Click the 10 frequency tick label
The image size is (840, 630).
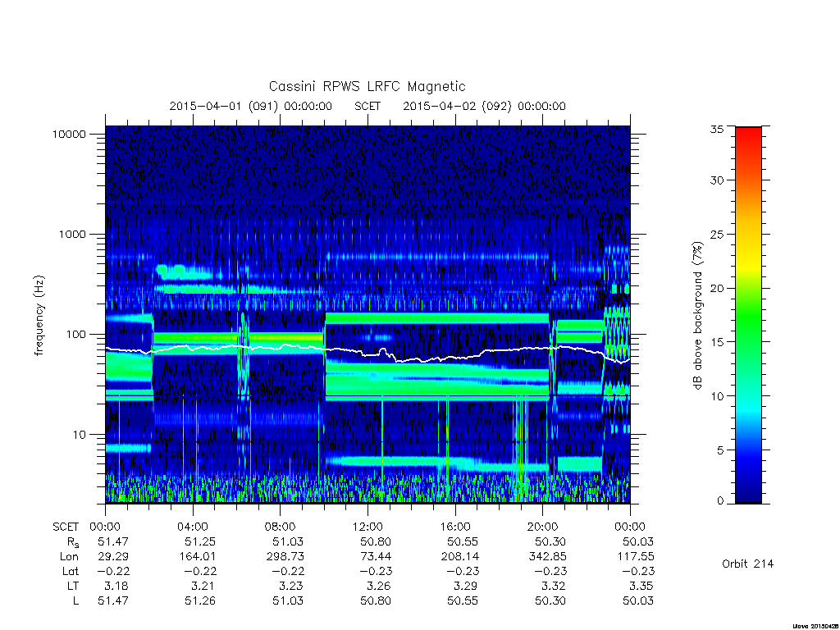click(x=80, y=435)
